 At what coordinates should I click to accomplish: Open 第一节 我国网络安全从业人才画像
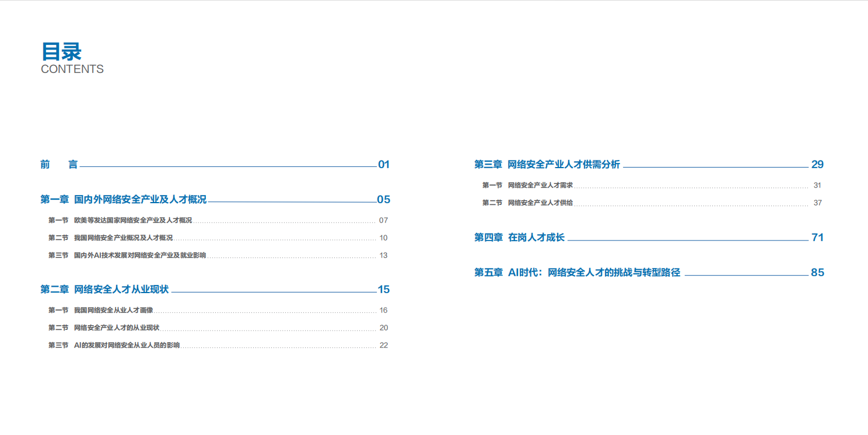(x=111, y=310)
